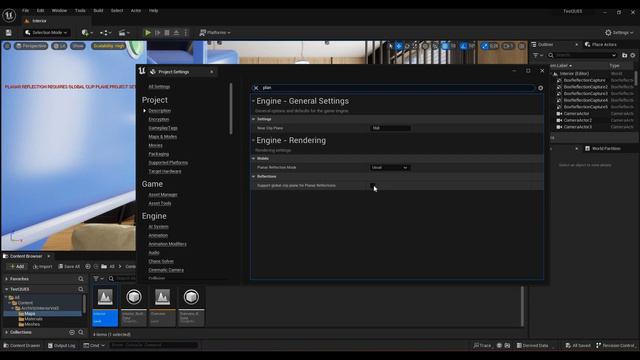640x360 pixels.
Task: Collapse Engine - Rendering section
Action: pos(253,140)
